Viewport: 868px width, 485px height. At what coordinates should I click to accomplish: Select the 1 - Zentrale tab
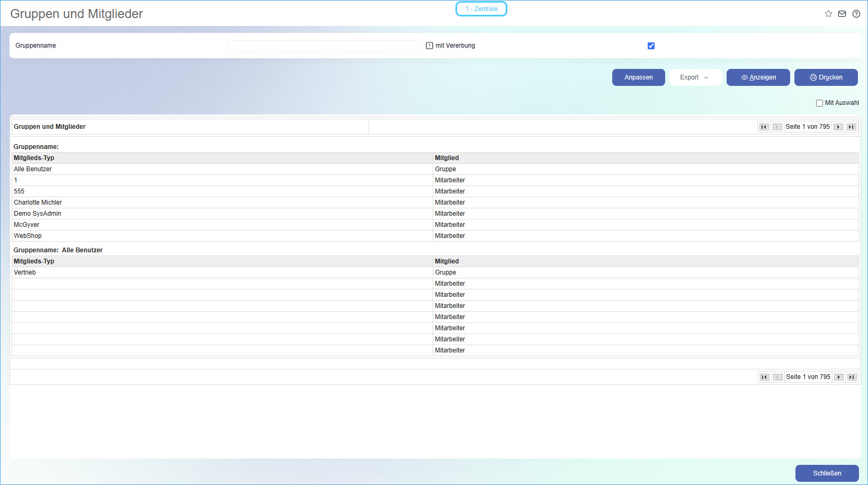481,9
